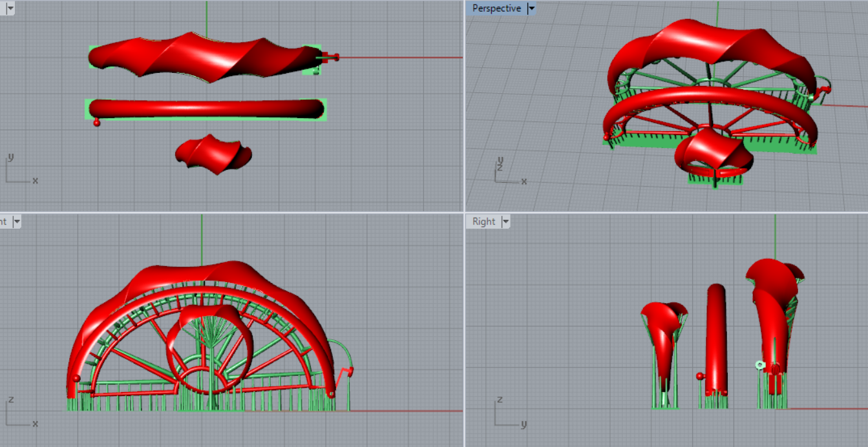This screenshot has height=447, width=868.
Task: Click the Perspective viewport title label
Action: pyautogui.click(x=496, y=8)
